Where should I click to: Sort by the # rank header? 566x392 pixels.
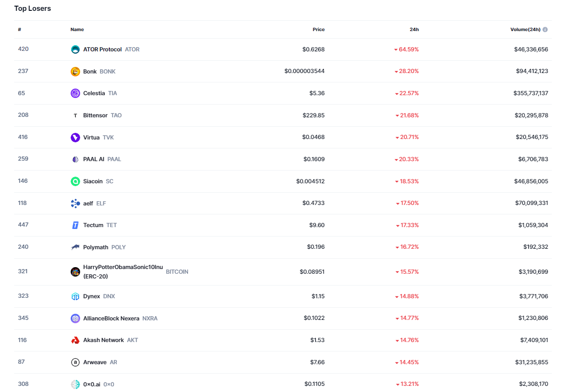(20, 30)
